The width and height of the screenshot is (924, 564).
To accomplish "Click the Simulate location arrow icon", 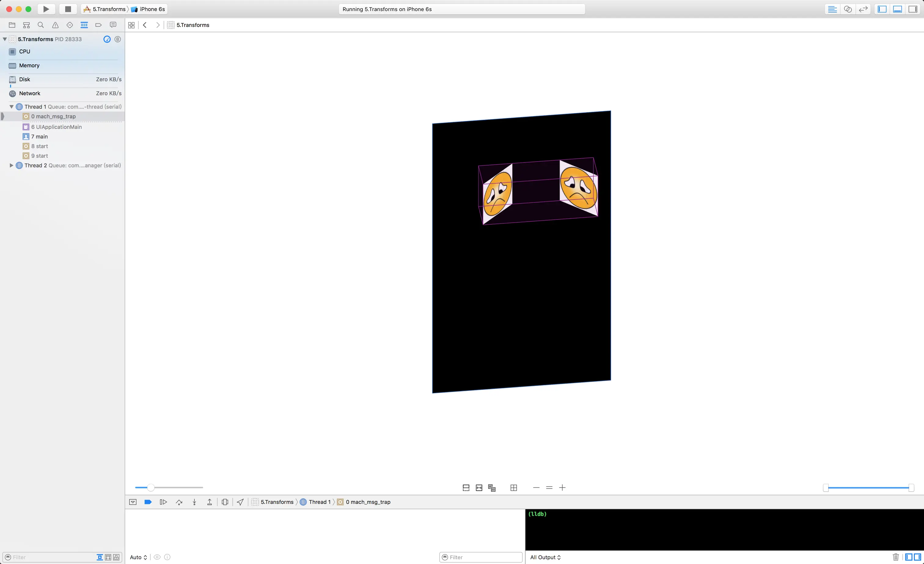I will (x=240, y=502).
